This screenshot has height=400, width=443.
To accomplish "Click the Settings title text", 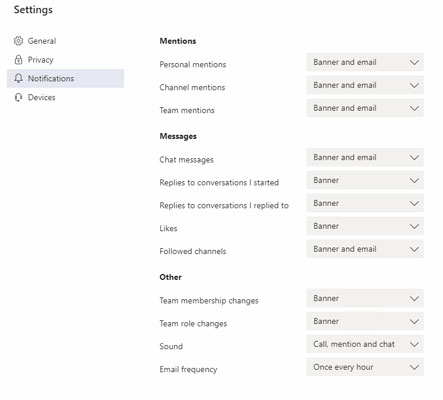I will 33,10.
